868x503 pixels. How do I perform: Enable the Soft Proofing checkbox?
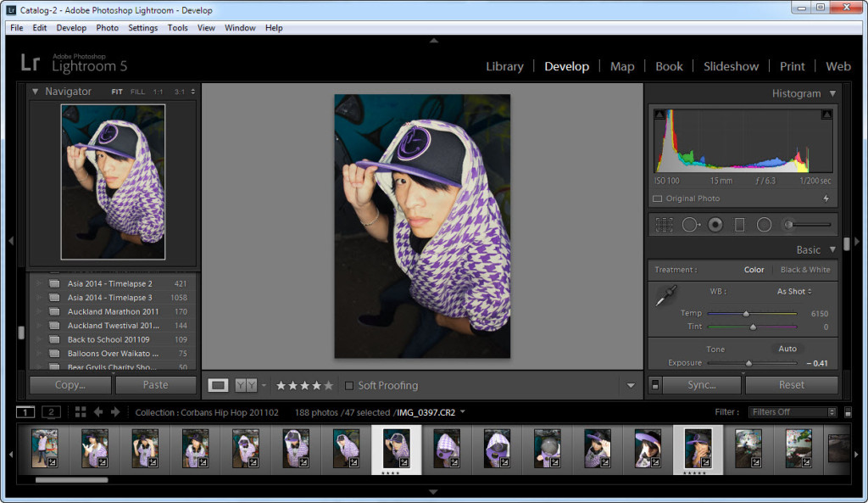pos(349,386)
